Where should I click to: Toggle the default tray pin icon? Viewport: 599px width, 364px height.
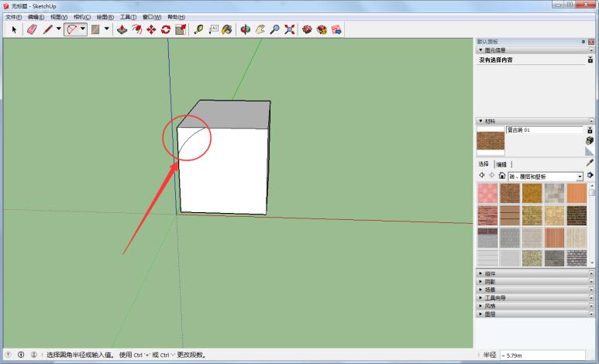[584, 41]
